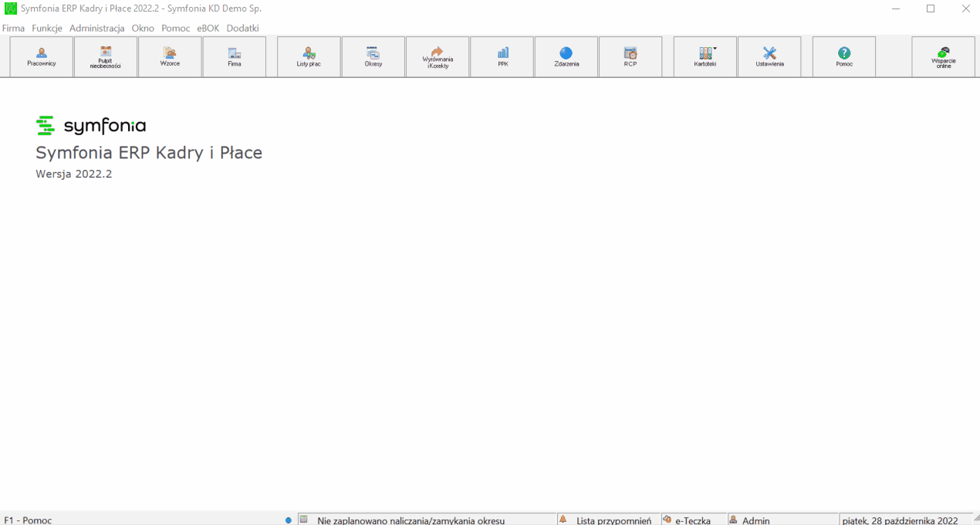Image resolution: width=980 pixels, height=525 pixels.
Task: Open the Funkcje menu
Action: [x=47, y=28]
